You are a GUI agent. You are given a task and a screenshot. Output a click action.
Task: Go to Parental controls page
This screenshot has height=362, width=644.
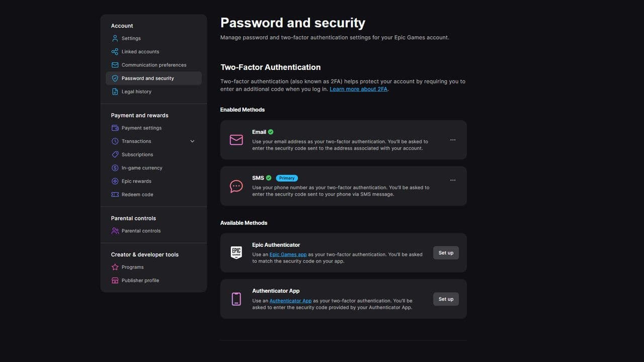[x=141, y=231]
